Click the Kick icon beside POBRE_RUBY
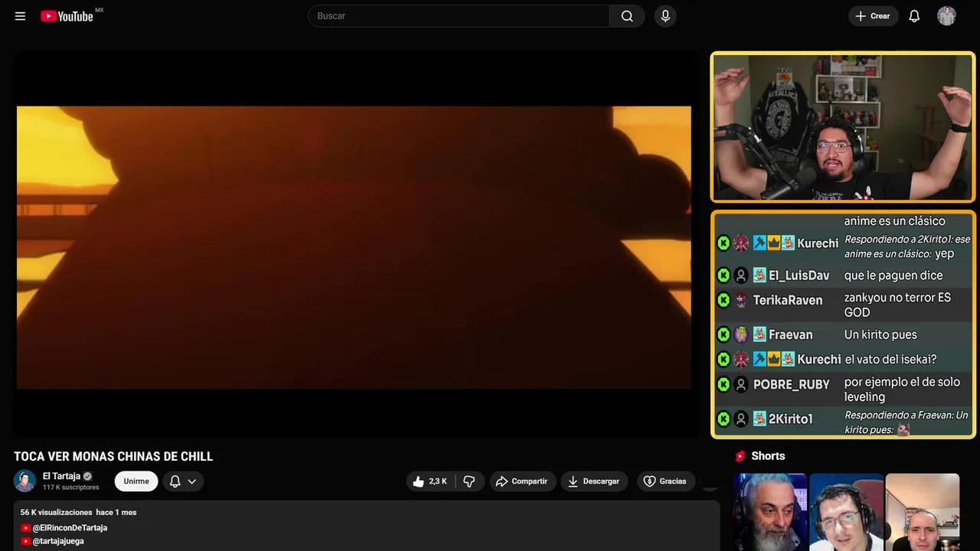 pos(724,384)
